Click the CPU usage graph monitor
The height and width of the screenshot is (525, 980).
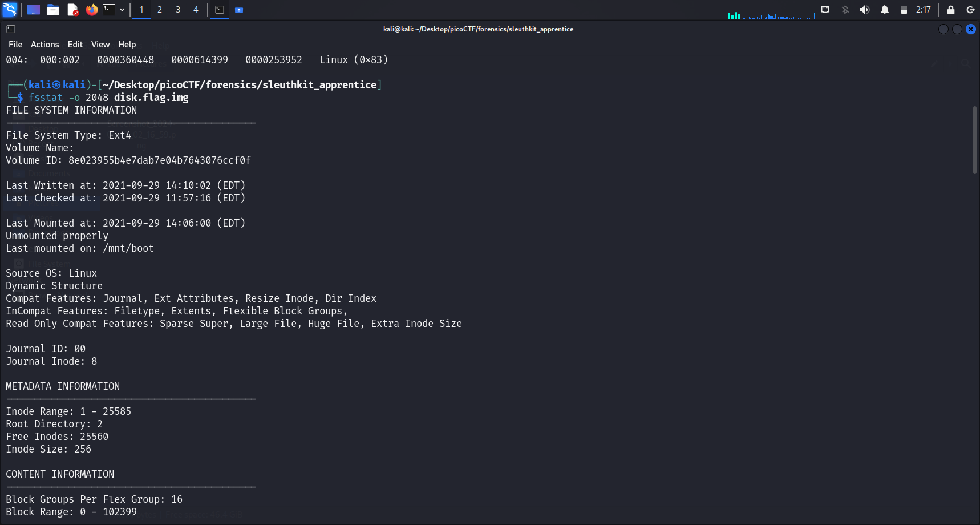[770, 14]
